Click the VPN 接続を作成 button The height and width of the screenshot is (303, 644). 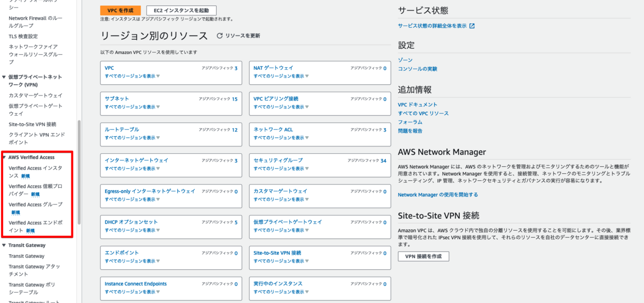[423, 256]
